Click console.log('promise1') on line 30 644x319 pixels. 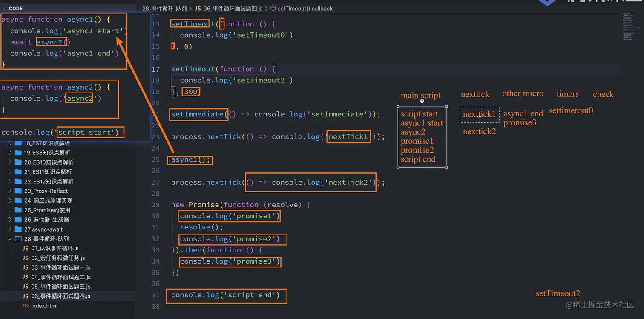pyautogui.click(x=230, y=216)
